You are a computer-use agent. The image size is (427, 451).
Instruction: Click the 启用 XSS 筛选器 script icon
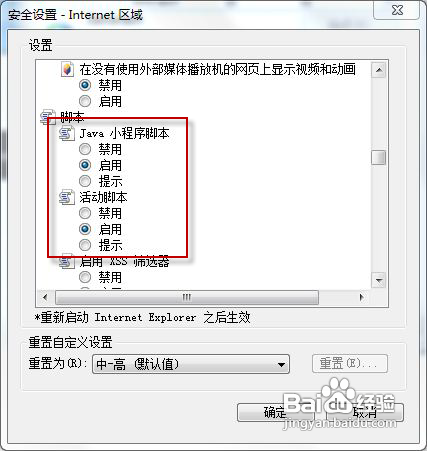click(x=66, y=261)
